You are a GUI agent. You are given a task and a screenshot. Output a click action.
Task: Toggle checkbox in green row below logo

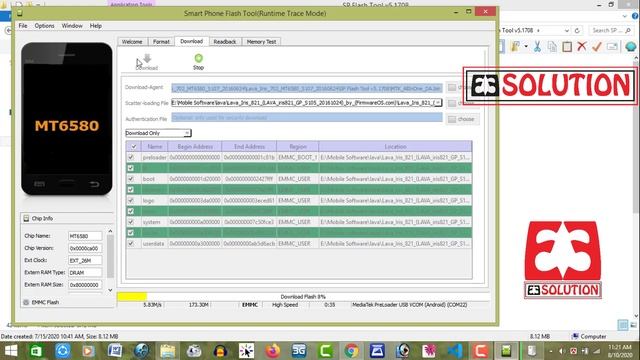pyautogui.click(x=131, y=211)
